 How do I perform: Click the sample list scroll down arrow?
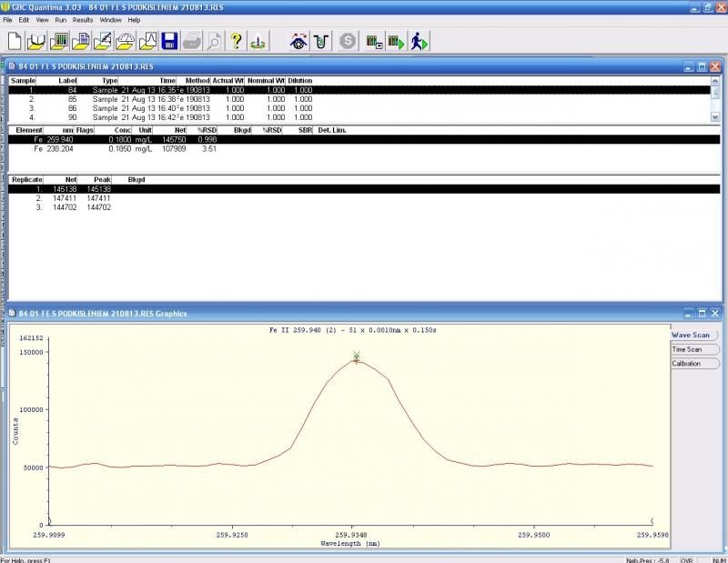[715, 117]
